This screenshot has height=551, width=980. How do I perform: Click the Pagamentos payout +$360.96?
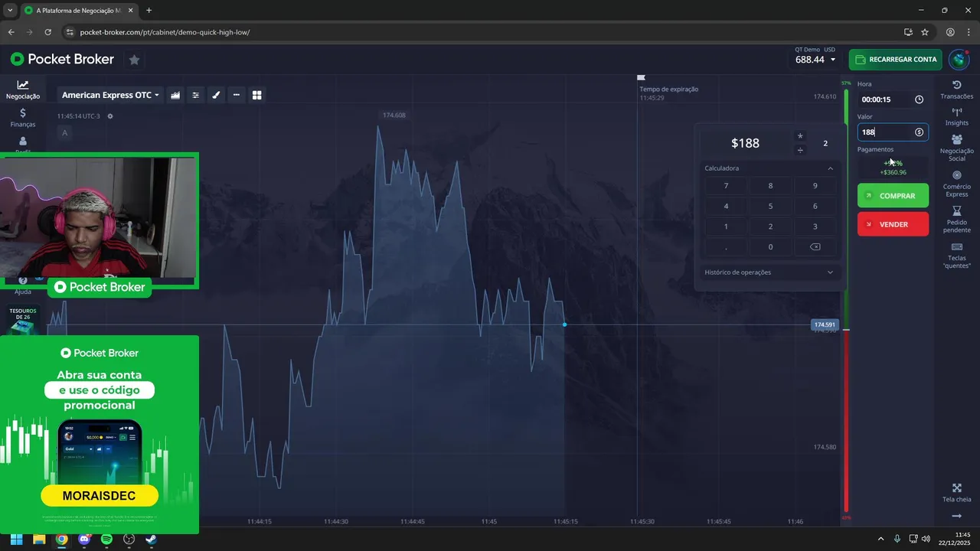(x=893, y=172)
